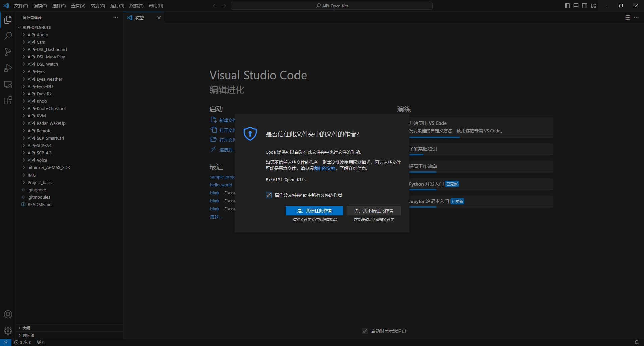Toggle secondary side bar layout icon

(x=585, y=6)
